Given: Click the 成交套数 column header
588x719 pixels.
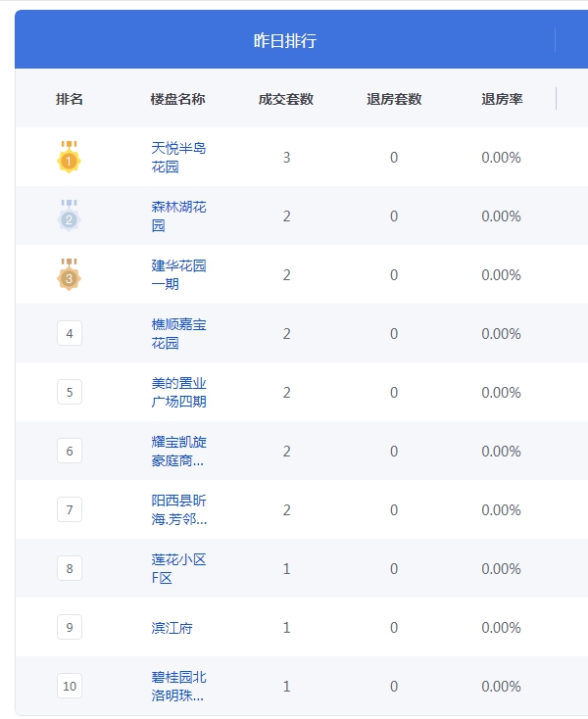Looking at the screenshot, I should coord(286,99).
